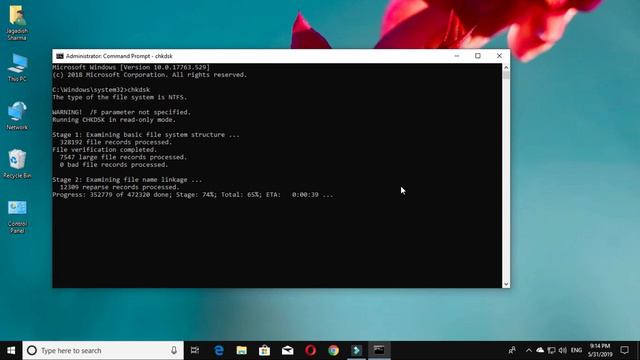The width and height of the screenshot is (640, 360).
Task: Click the 'Running CHKDSK in read-only mode.' line
Action: coord(114,120)
